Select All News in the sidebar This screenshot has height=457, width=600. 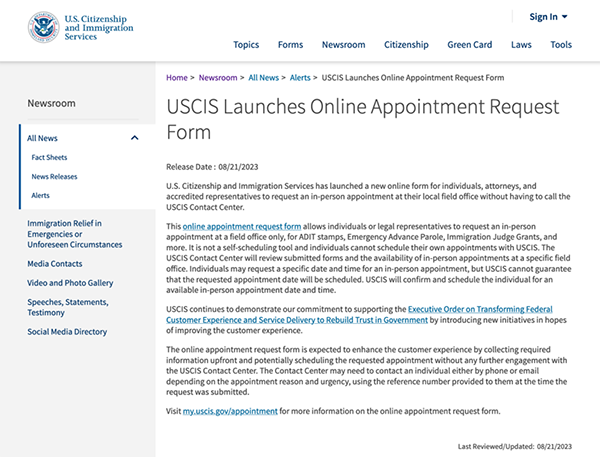(42, 138)
